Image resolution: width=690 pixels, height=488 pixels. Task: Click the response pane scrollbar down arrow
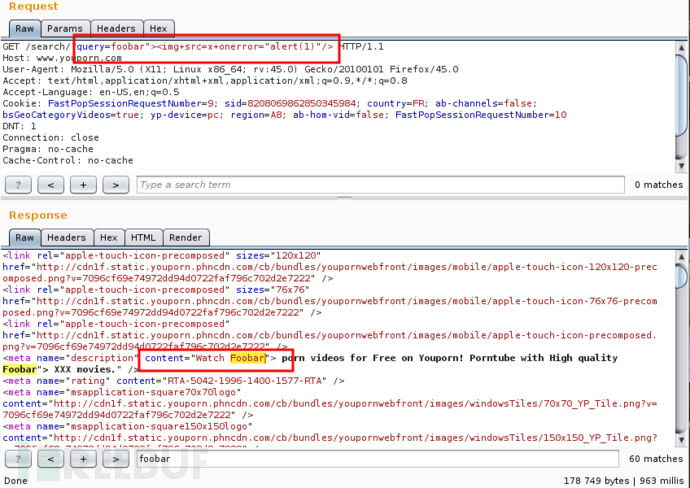point(682,440)
